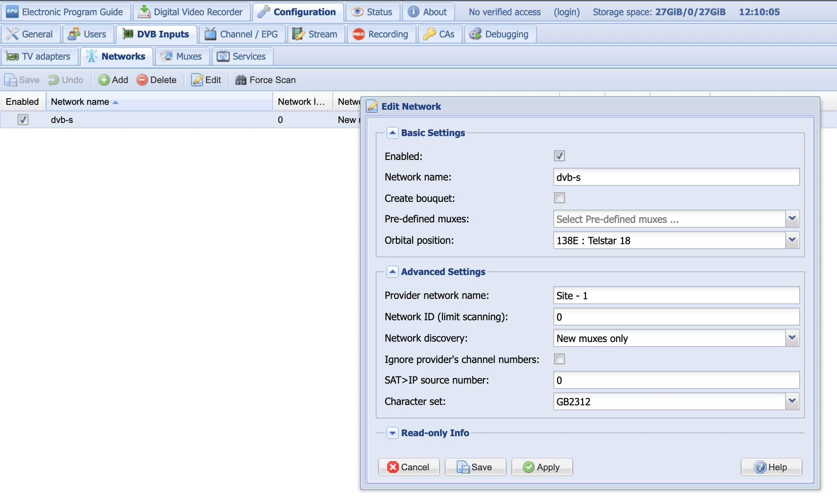Click the Networks antenna icon
The image size is (837, 504).
(92, 56)
